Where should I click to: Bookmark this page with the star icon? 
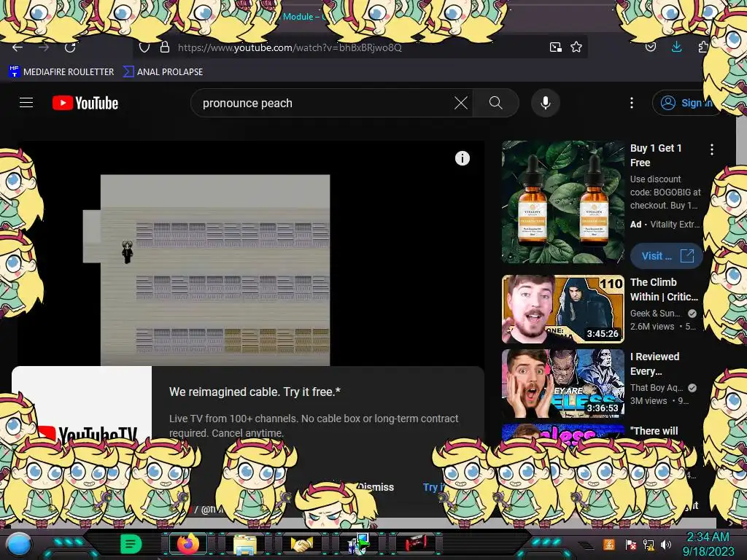coord(576,47)
